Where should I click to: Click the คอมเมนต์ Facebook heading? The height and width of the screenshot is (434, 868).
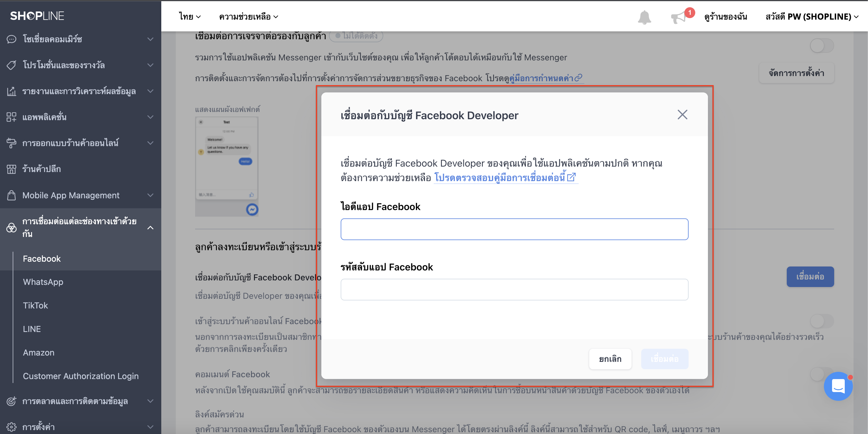click(233, 375)
